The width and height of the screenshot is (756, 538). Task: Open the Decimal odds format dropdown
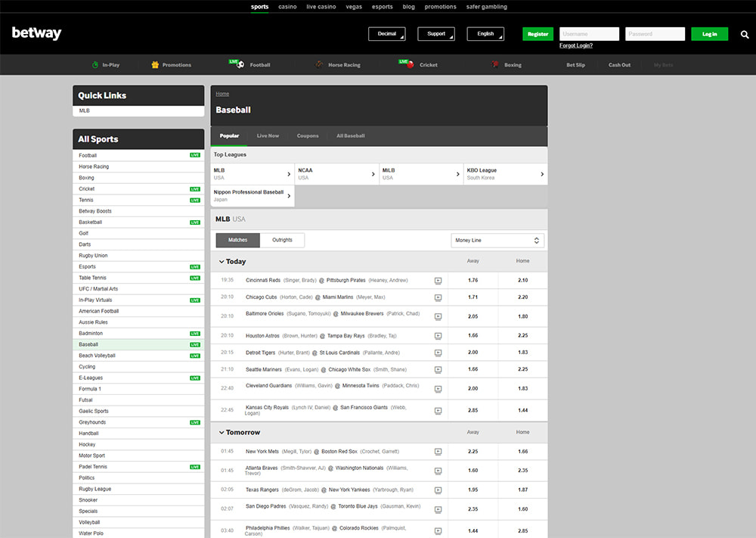[x=386, y=34]
